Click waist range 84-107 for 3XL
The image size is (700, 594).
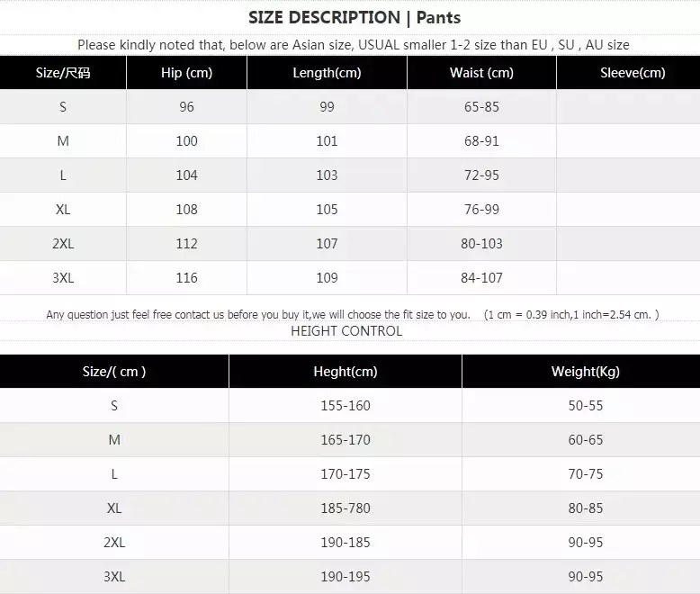click(481, 278)
